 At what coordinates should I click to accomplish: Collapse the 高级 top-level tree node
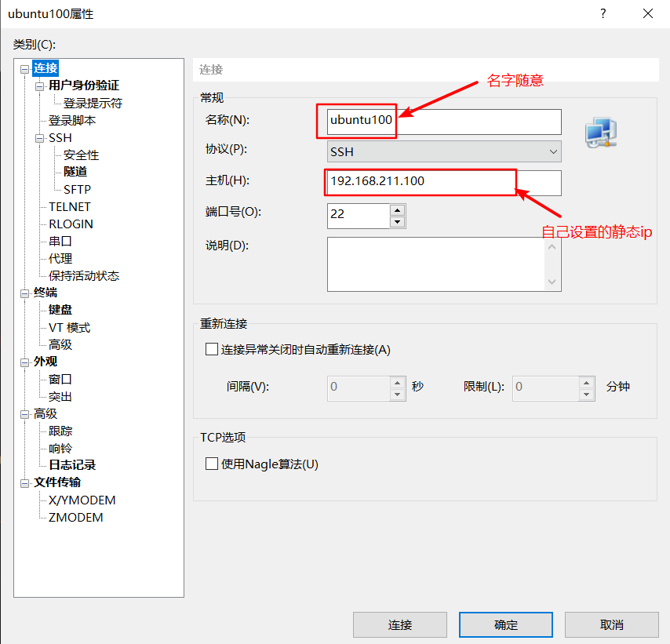[x=25, y=414]
